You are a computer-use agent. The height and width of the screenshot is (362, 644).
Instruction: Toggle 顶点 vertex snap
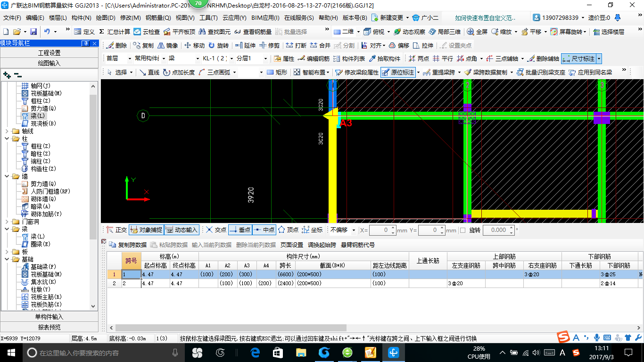(288, 230)
